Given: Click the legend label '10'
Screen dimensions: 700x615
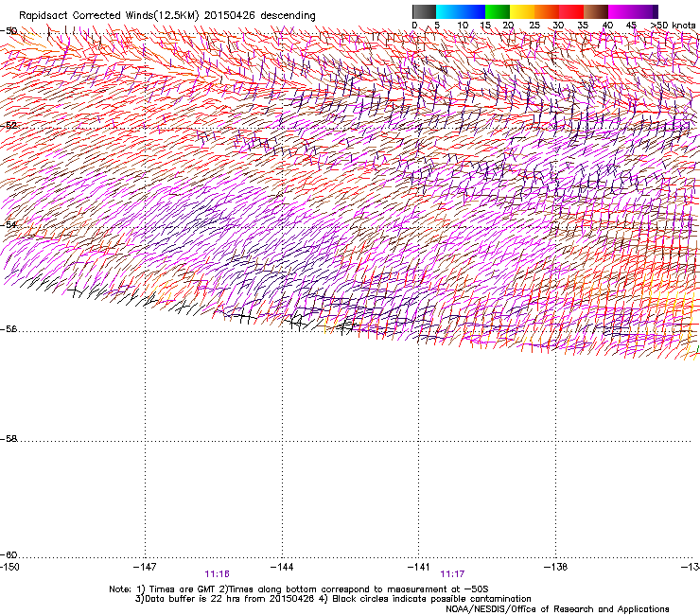Looking at the screenshot, I should click(463, 26).
